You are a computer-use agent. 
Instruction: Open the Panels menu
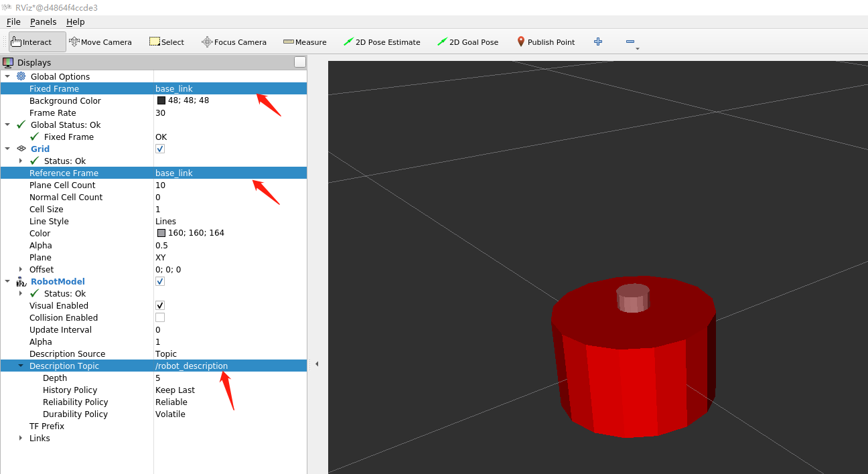pos(44,22)
